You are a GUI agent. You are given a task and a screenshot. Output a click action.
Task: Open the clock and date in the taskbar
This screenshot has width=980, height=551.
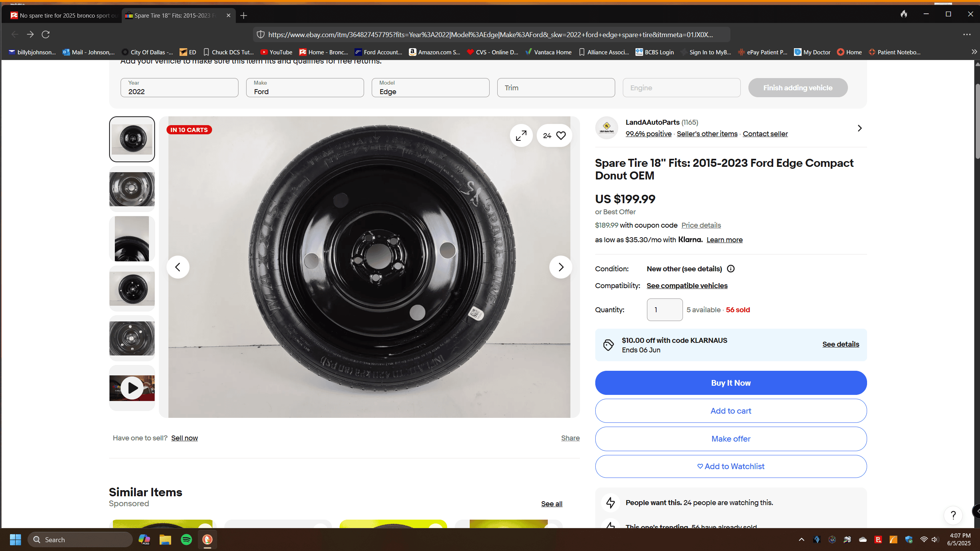(959, 540)
